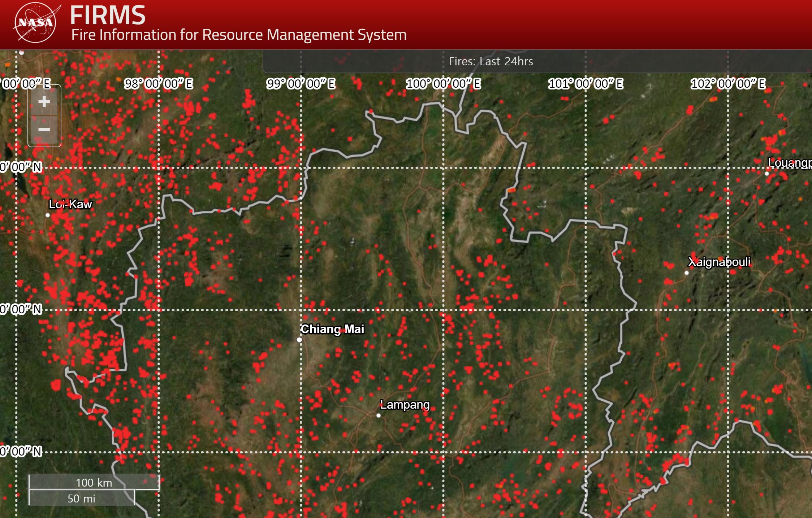Click the Loi-Kaw map label
812x518 pixels.
(70, 204)
